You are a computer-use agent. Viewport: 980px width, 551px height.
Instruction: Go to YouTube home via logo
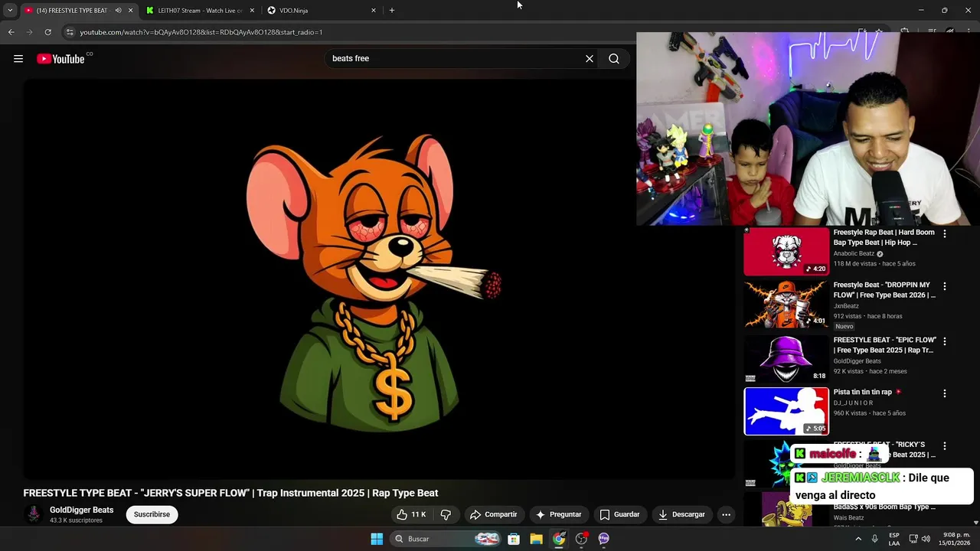click(60, 59)
